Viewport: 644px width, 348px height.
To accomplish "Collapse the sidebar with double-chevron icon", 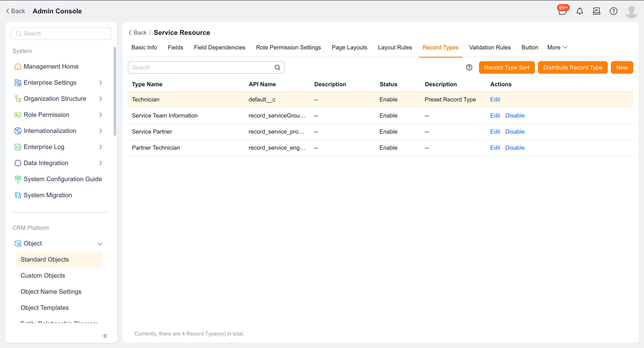I will pos(105,336).
